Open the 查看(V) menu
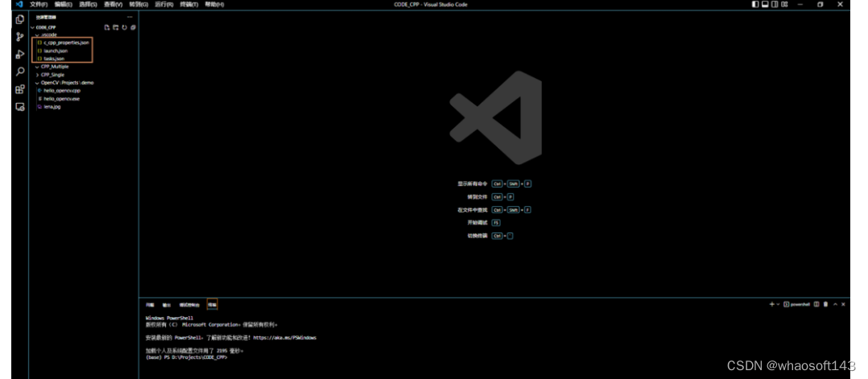 [x=113, y=4]
